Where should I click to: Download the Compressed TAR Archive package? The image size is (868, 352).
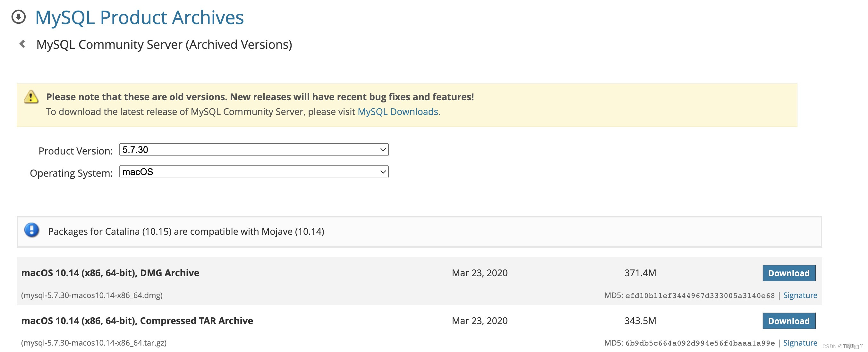(x=789, y=321)
